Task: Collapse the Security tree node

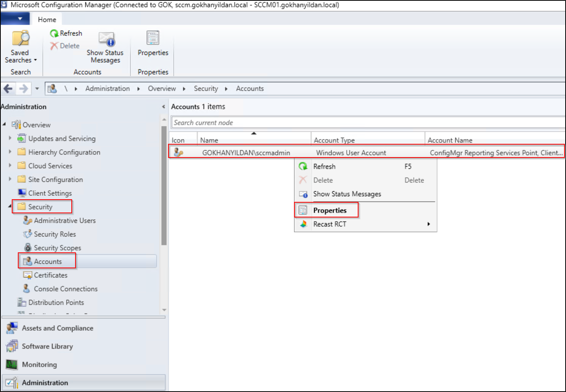Action: pyautogui.click(x=10, y=206)
